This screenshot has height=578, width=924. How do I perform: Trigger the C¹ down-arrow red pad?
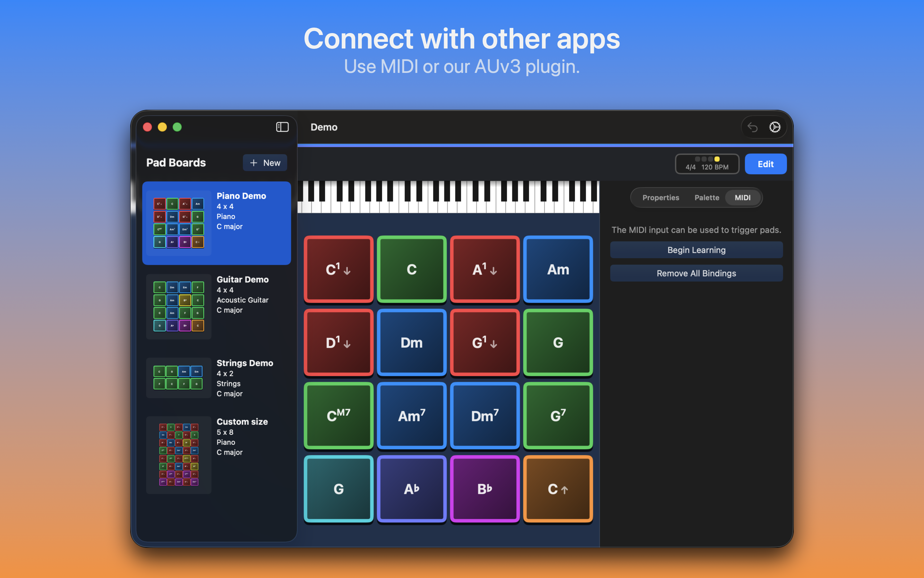(338, 269)
